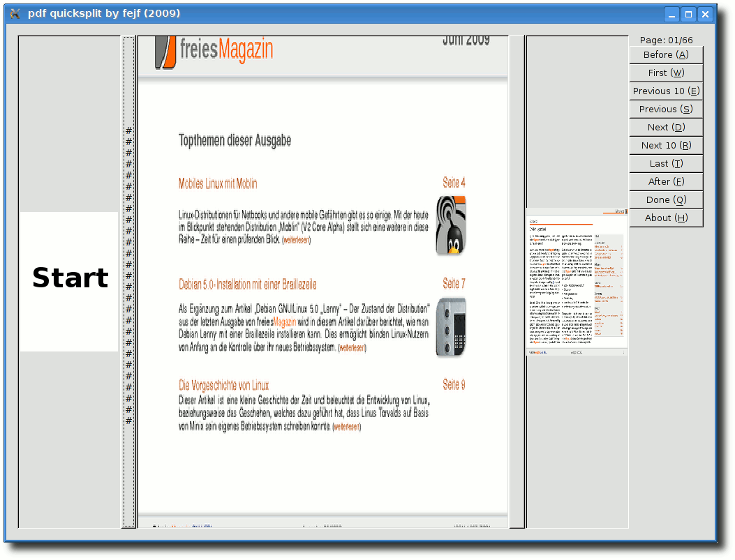Click the hash-mark column beside the page

pos(128,279)
